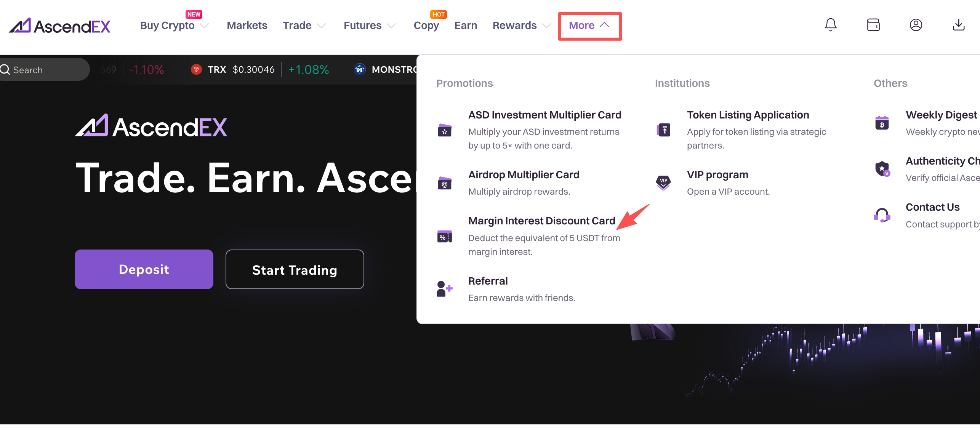Click the download app icon
Screen dimensions: 980x432
point(959,25)
